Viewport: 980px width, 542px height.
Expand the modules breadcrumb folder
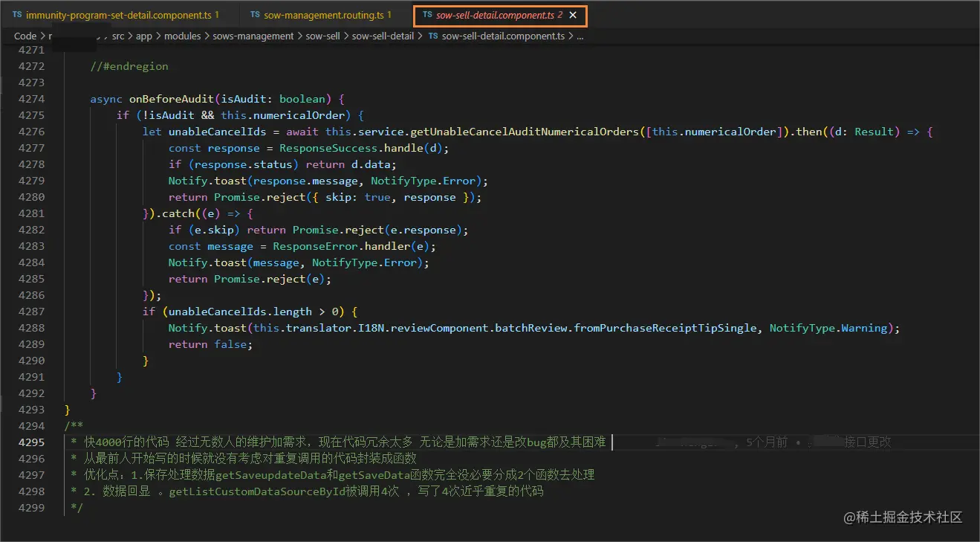tap(183, 36)
